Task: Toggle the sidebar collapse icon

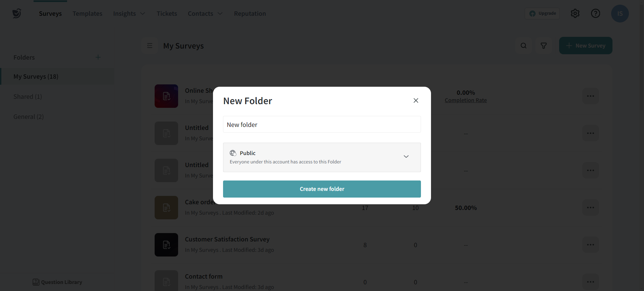Action: (x=150, y=46)
